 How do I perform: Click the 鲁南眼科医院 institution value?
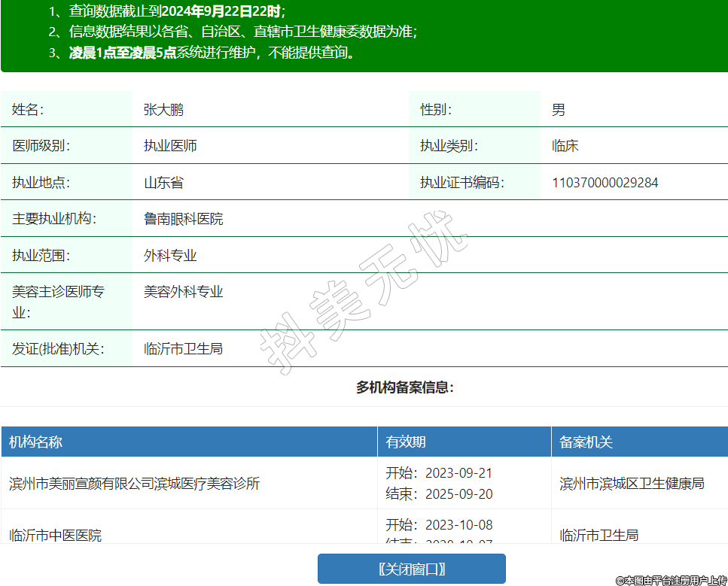[x=183, y=219]
